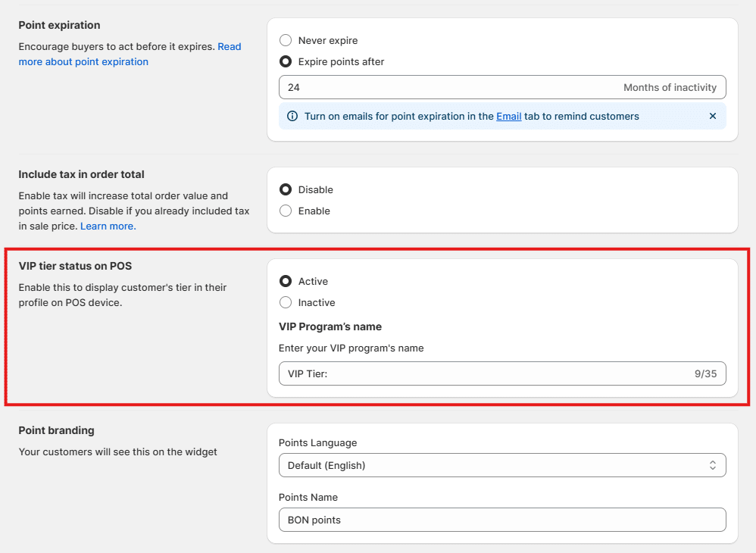Image resolution: width=756 pixels, height=553 pixels.
Task: Set VIP tier status to Inactive
Action: click(286, 302)
